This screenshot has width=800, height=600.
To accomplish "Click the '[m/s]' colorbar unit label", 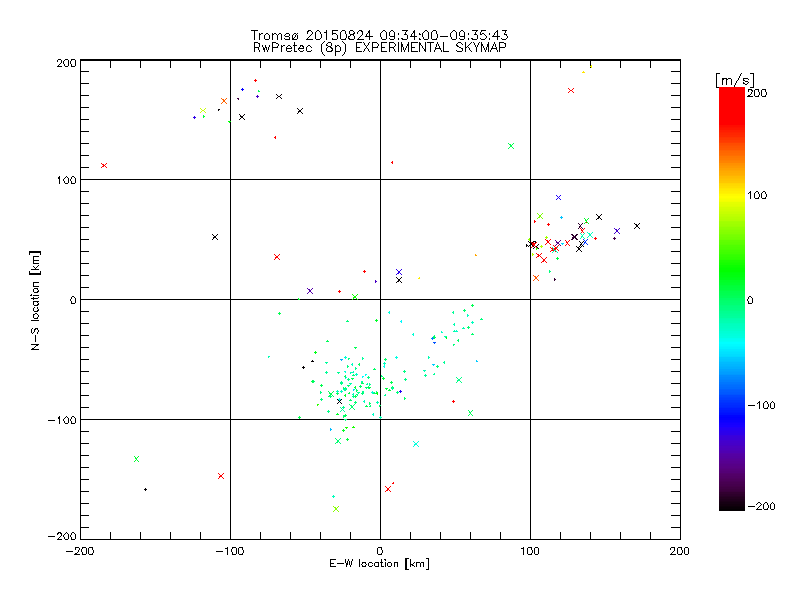I will click(735, 80).
